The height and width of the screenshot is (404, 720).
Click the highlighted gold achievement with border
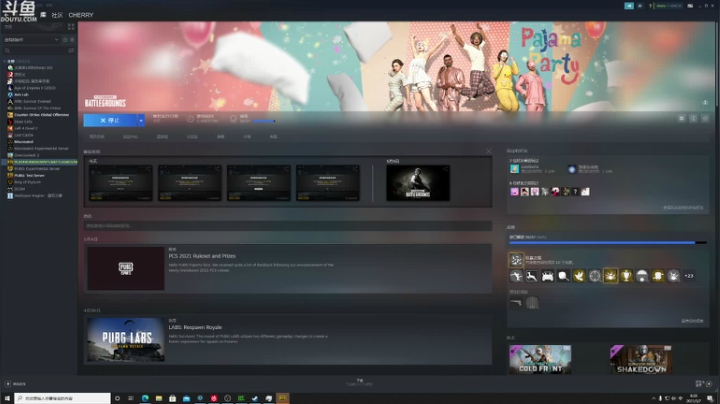click(610, 275)
